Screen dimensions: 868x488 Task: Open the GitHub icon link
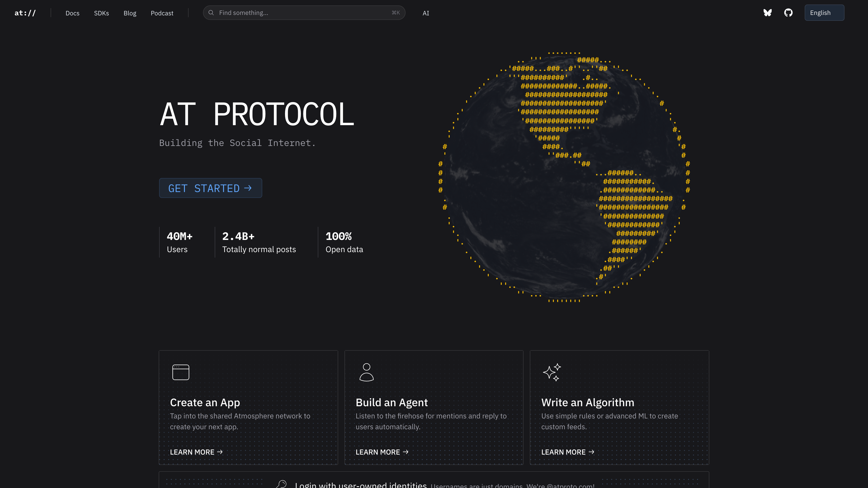pyautogui.click(x=788, y=13)
